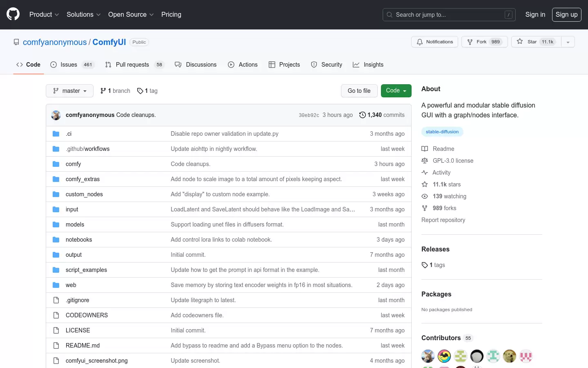Expand the Open Source menu

pos(131,14)
